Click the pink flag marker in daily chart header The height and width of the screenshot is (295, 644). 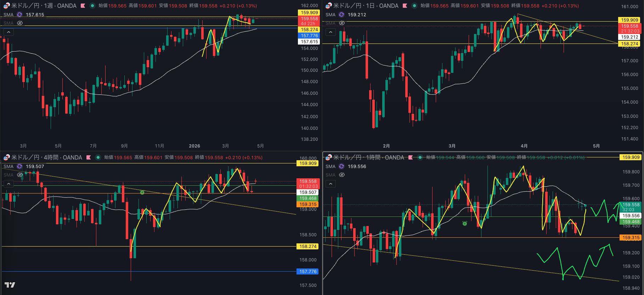[405, 6]
